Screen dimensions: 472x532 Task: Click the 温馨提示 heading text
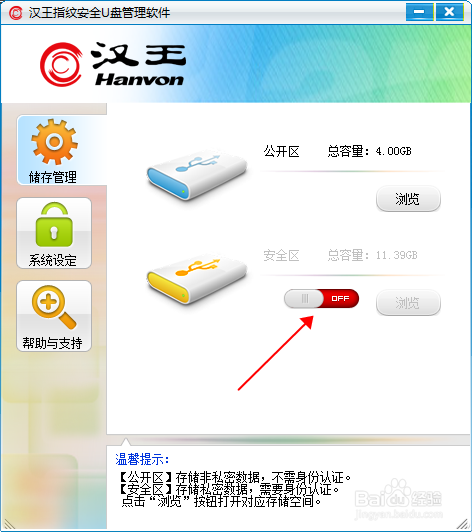(142, 459)
